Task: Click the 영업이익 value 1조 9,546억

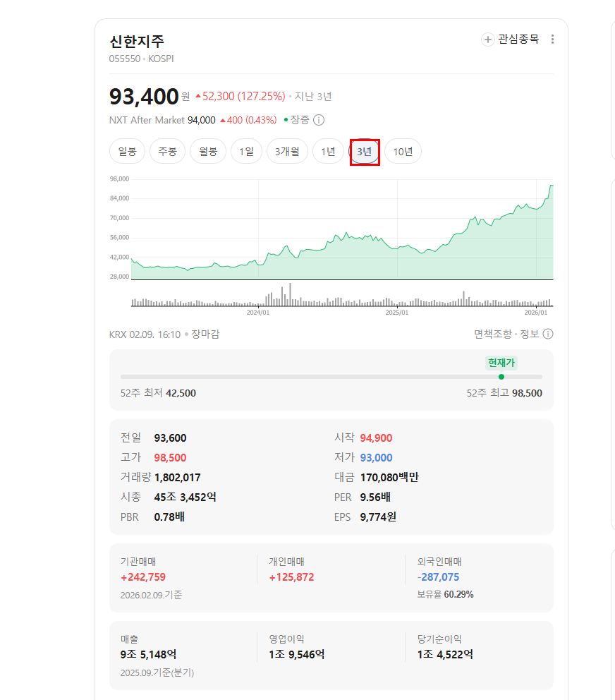Action: (296, 654)
